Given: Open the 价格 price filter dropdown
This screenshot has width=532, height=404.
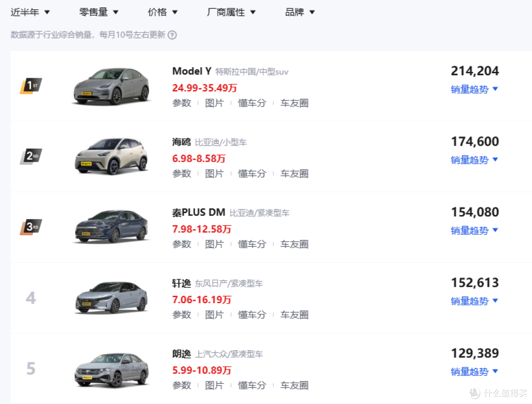Looking at the screenshot, I should pos(163,12).
